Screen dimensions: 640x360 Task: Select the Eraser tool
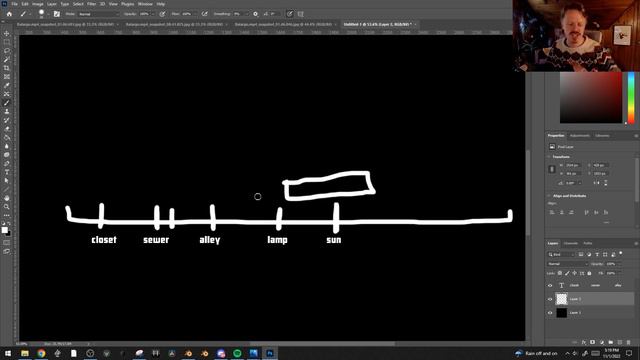pos(7,129)
